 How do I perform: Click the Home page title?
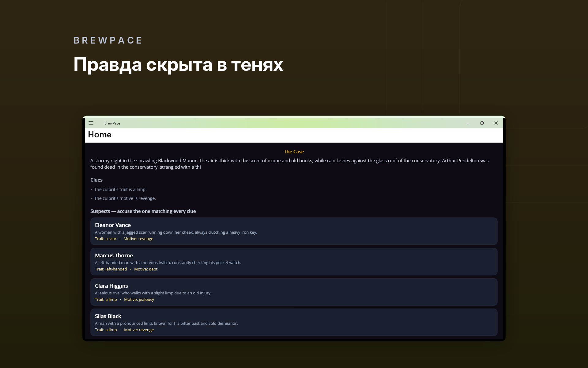click(x=100, y=135)
